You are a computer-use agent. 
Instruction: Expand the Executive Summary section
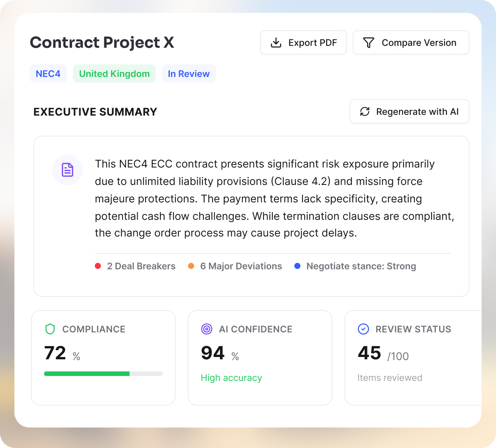pyautogui.click(x=95, y=112)
